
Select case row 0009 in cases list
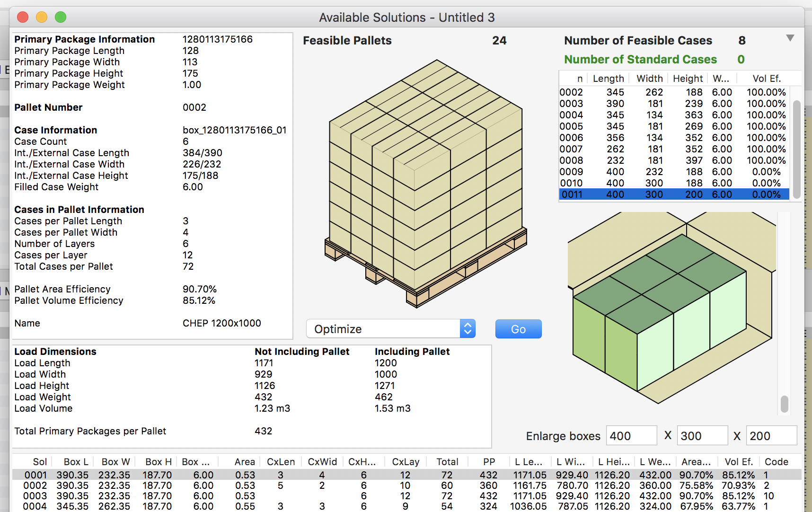674,172
